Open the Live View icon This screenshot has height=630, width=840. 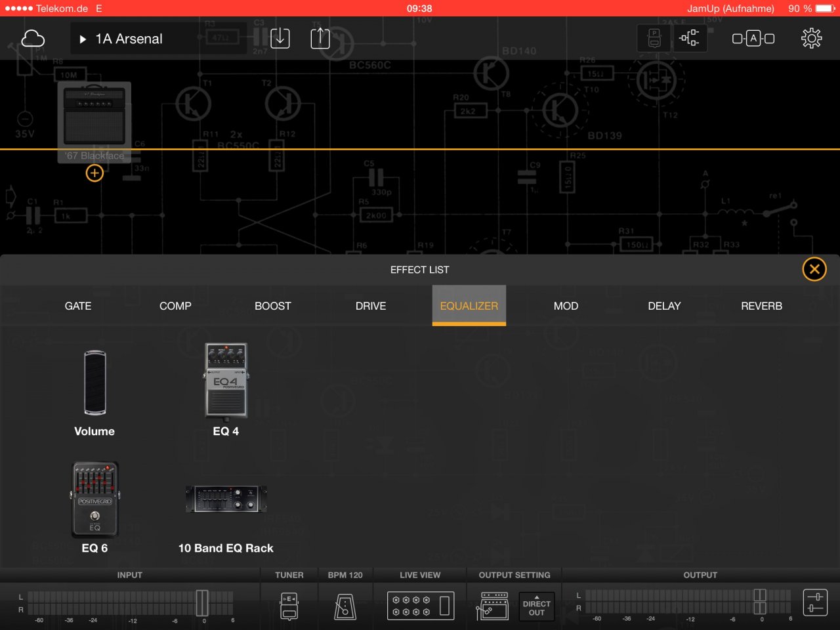pyautogui.click(x=420, y=606)
